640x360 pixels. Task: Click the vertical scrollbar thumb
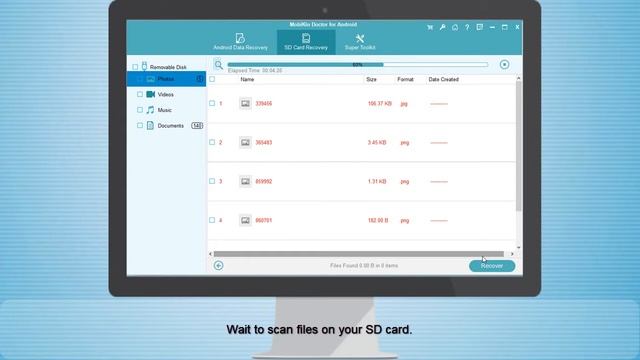[519, 146]
